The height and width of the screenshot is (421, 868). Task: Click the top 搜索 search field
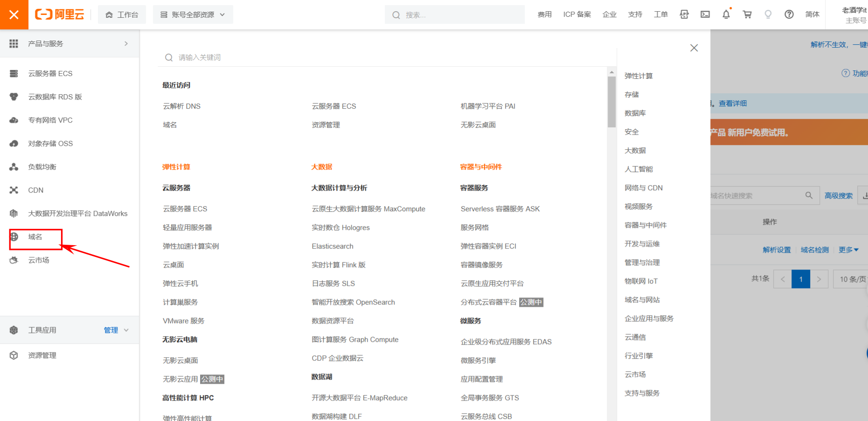[x=455, y=14]
